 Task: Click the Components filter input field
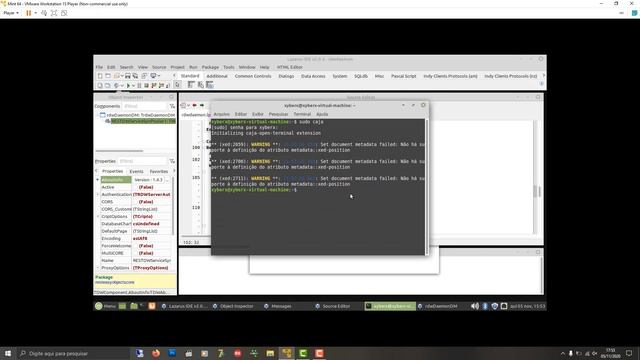[145, 106]
